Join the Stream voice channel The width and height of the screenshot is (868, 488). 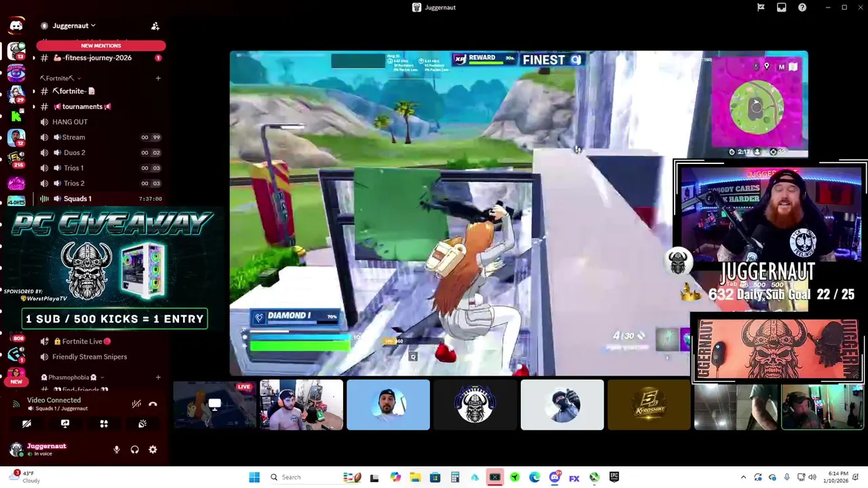point(100,138)
